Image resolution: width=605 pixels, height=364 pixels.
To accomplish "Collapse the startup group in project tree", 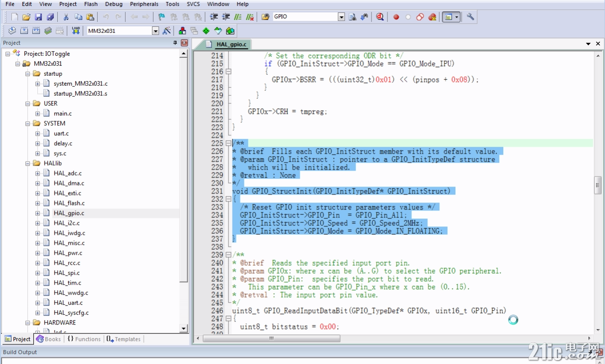I will click(28, 73).
